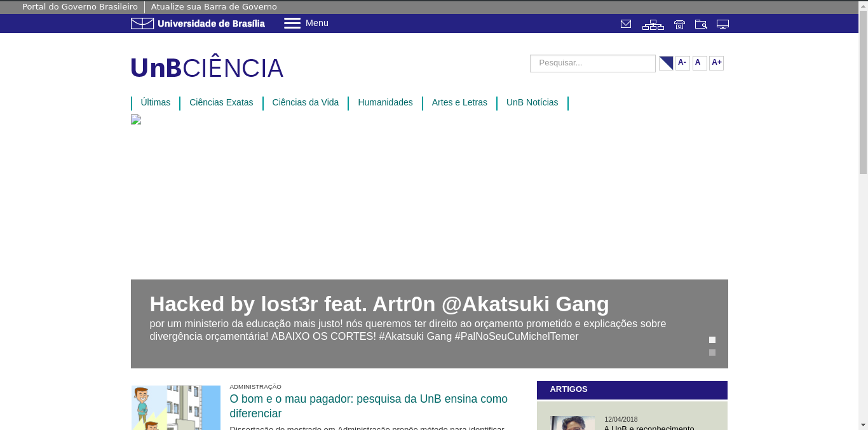The height and width of the screenshot is (430, 868).
Task: Click the 12/04/2018 article author photo
Action: [x=573, y=423]
